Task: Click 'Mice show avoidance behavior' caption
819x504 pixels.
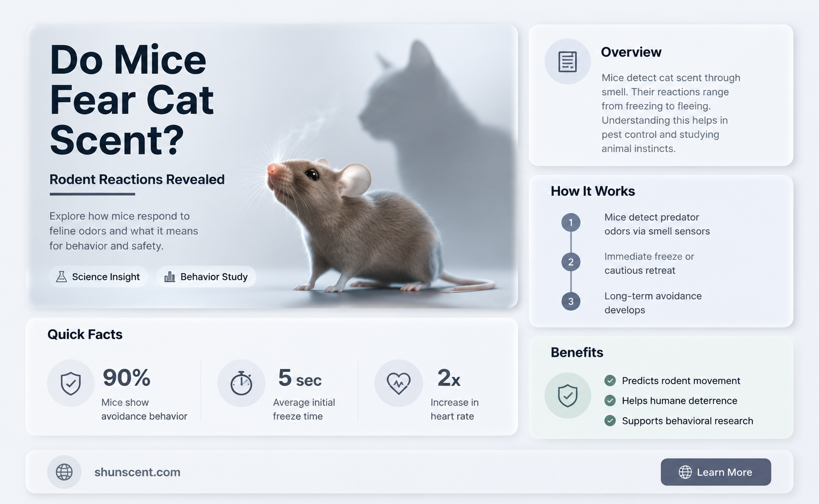Action: pos(144,409)
